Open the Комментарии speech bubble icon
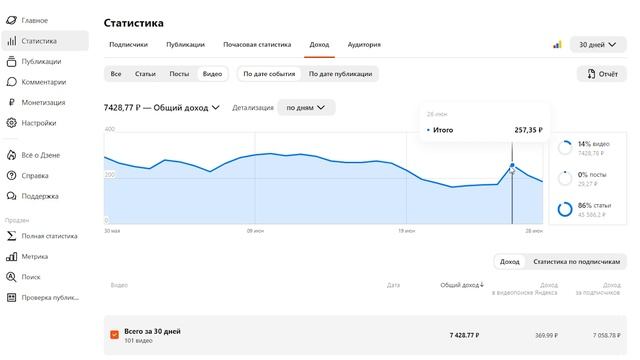640x360 pixels. [11, 82]
